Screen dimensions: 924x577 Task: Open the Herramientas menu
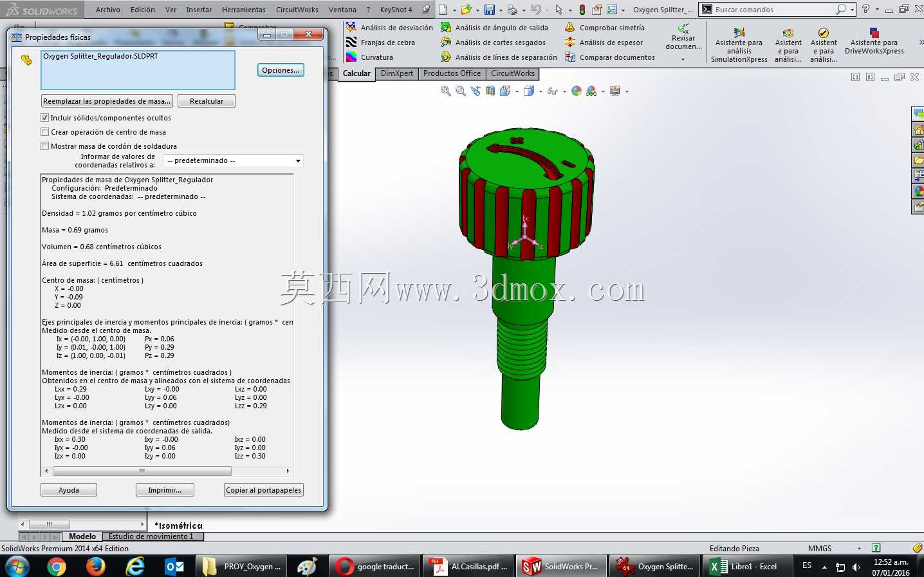pos(244,10)
